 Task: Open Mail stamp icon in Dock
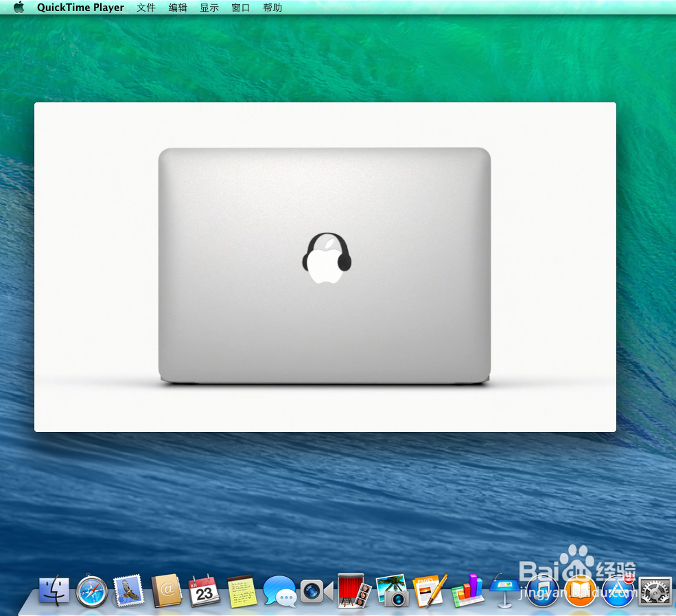point(128,591)
